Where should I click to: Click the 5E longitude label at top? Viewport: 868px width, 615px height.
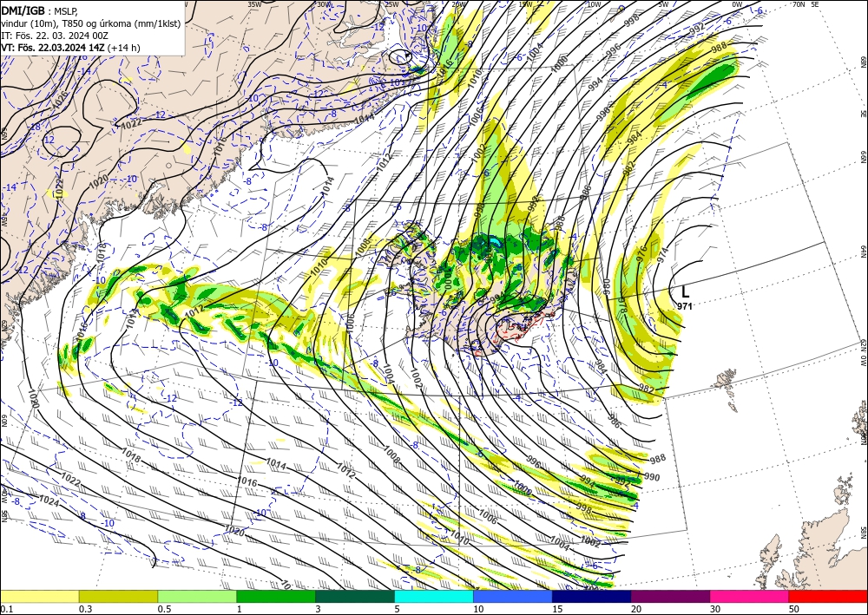tap(815, 4)
